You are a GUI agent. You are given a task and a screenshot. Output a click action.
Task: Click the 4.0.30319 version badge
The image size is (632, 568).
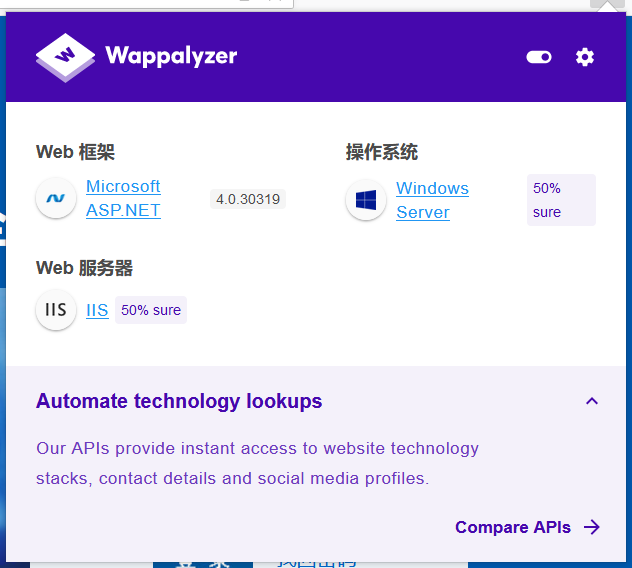[248, 199]
